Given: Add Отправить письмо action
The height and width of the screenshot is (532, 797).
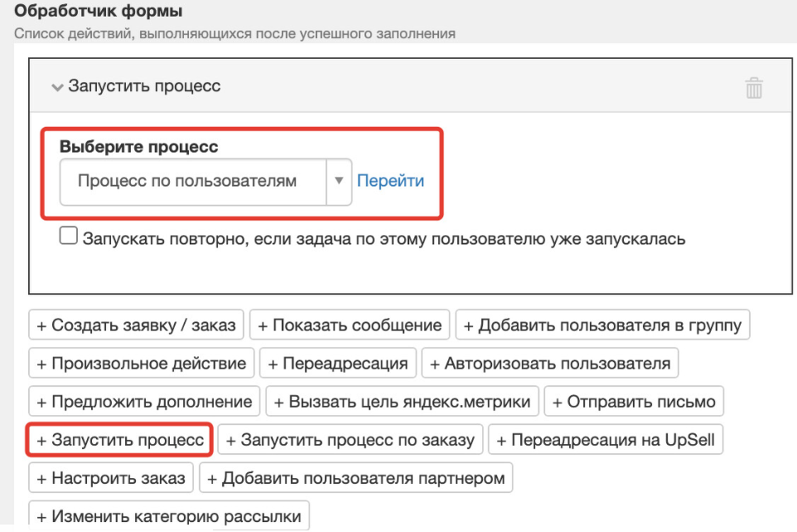Looking at the screenshot, I should pyautogui.click(x=634, y=402).
